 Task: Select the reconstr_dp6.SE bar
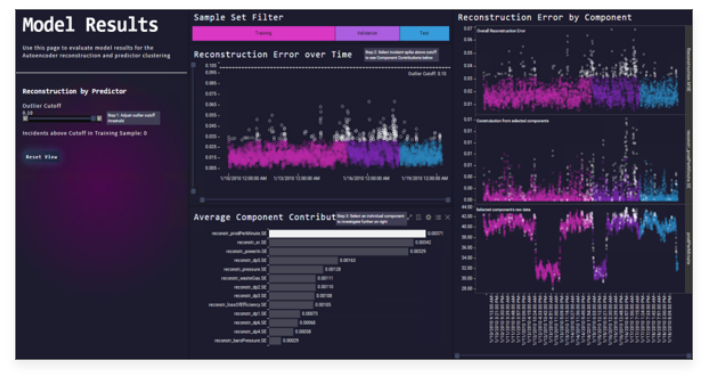[283, 323]
